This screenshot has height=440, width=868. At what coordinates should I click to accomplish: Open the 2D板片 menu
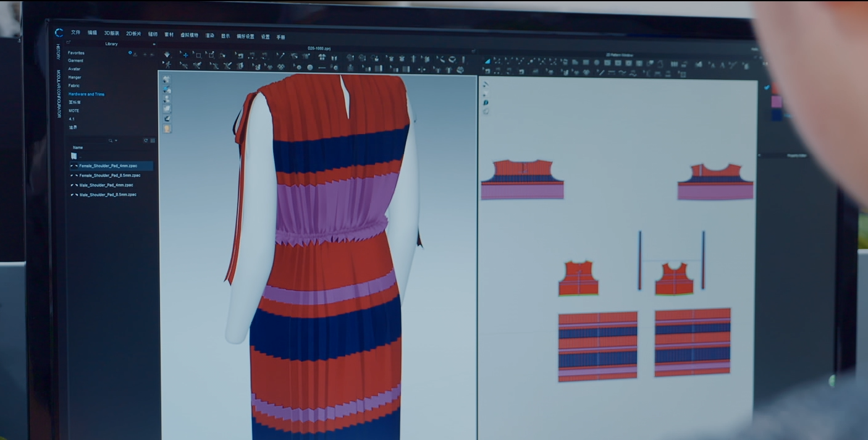point(133,34)
